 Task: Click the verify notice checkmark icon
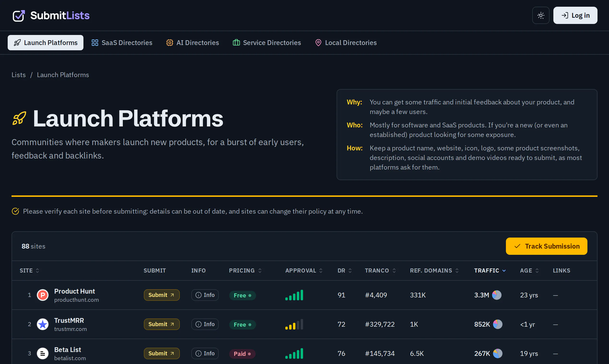[x=16, y=211]
